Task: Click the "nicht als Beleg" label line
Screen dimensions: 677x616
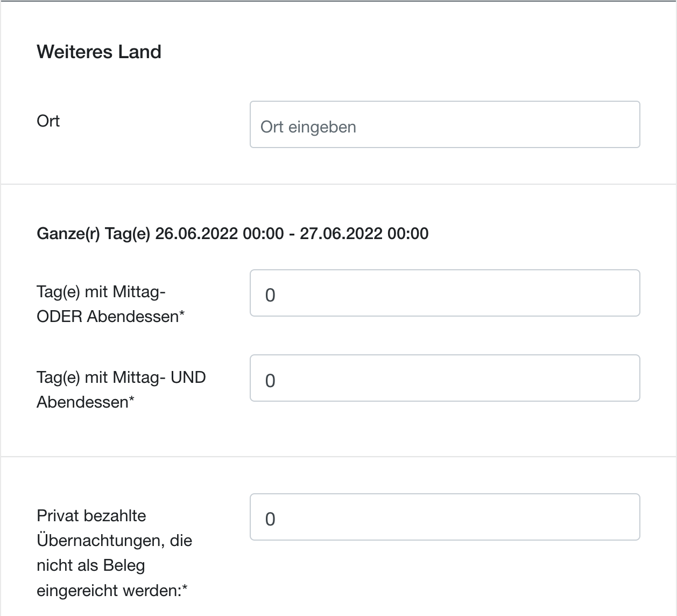Action: 91,565
